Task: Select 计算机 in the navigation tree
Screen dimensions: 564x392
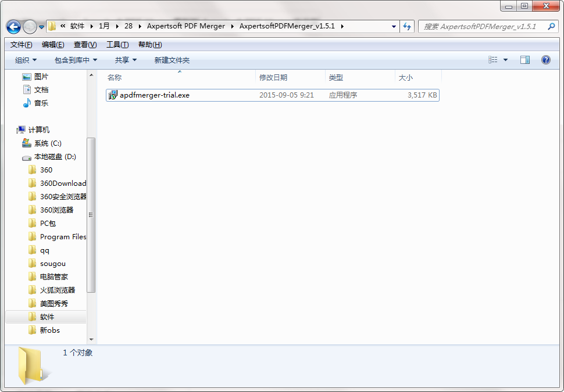Action: (x=33, y=130)
